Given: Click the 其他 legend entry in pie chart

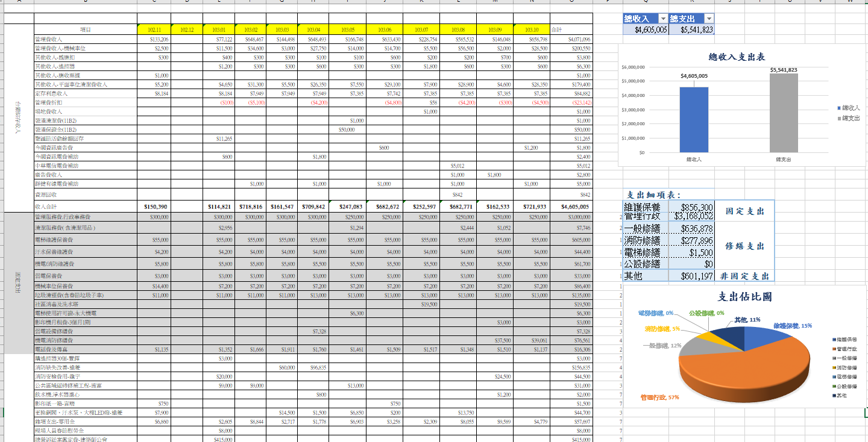Looking at the screenshot, I should 843,396.
